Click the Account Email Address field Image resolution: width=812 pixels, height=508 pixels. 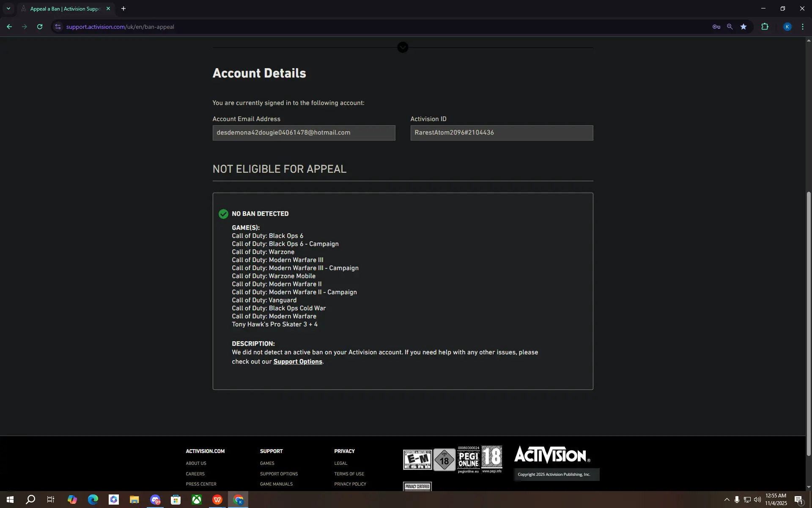coord(304,133)
